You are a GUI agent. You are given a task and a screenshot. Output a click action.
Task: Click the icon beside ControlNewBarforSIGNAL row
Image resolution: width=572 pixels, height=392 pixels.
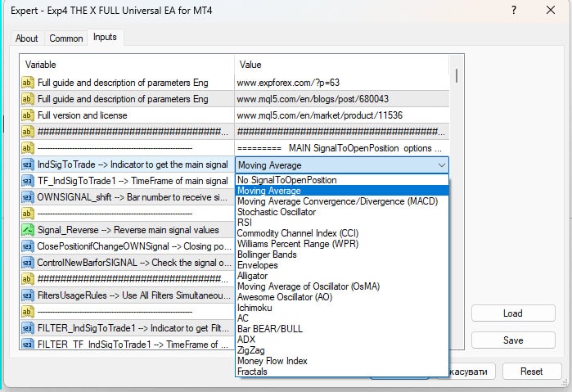27,263
